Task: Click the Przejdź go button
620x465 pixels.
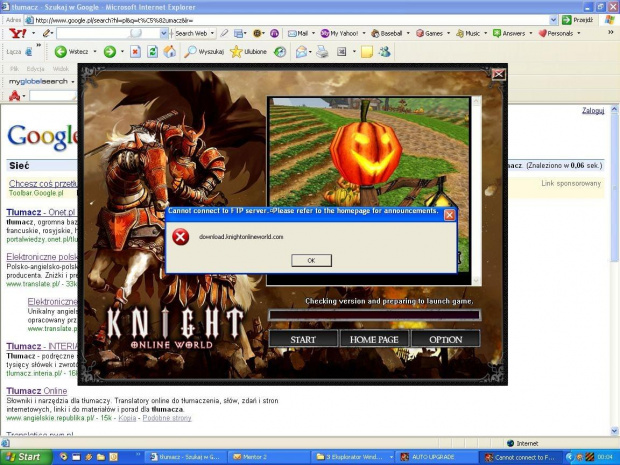Action: (x=577, y=20)
